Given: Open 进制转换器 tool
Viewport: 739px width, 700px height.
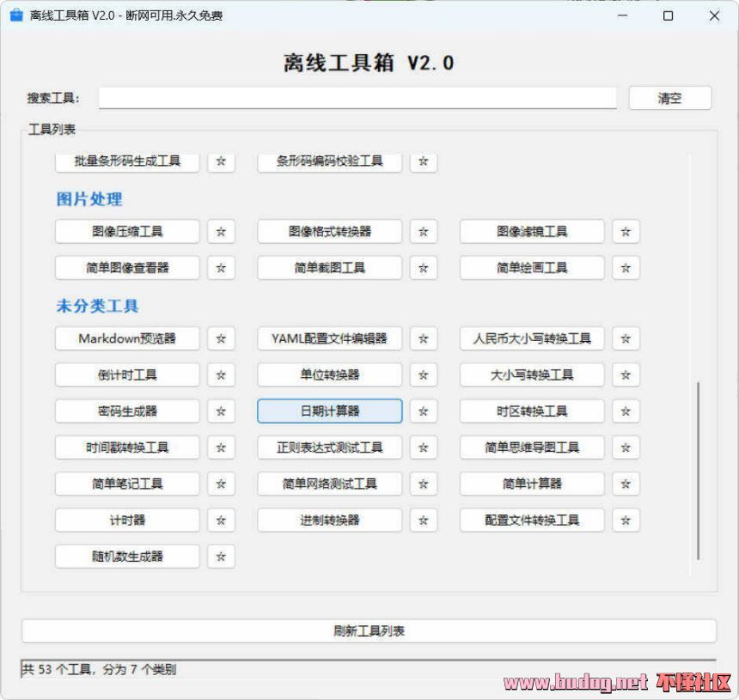Looking at the screenshot, I should coord(329,520).
